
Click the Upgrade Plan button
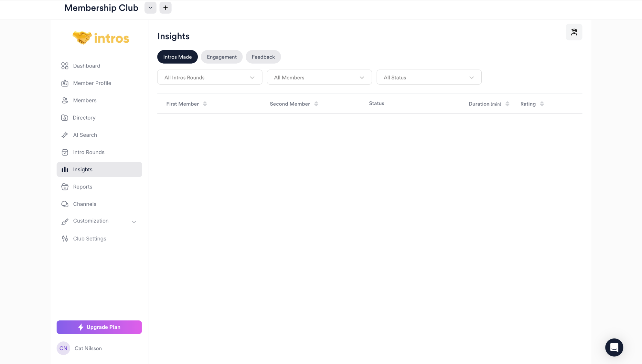(99, 327)
